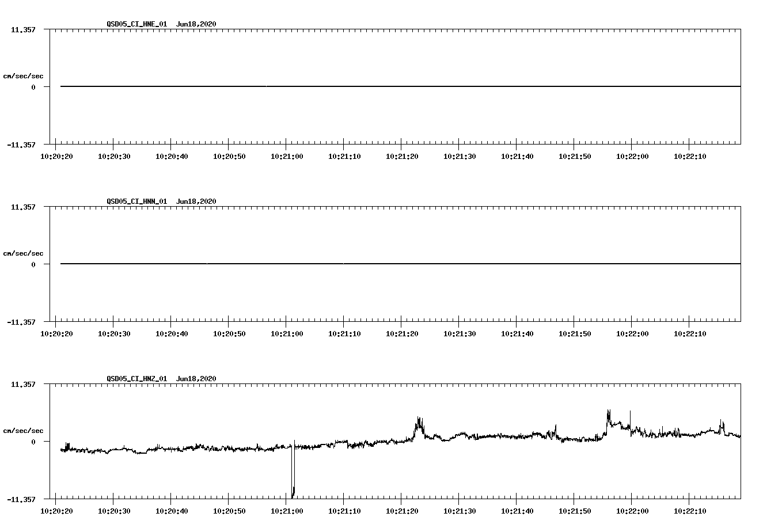Click the 10:20:50 time label under HNE plot
The height and width of the screenshot is (532, 782).
coord(229,157)
